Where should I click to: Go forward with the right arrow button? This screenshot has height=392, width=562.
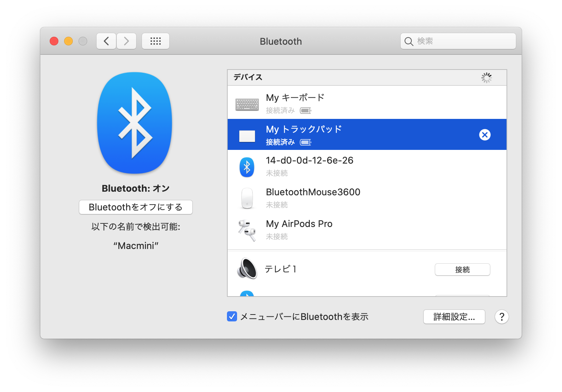(x=126, y=41)
